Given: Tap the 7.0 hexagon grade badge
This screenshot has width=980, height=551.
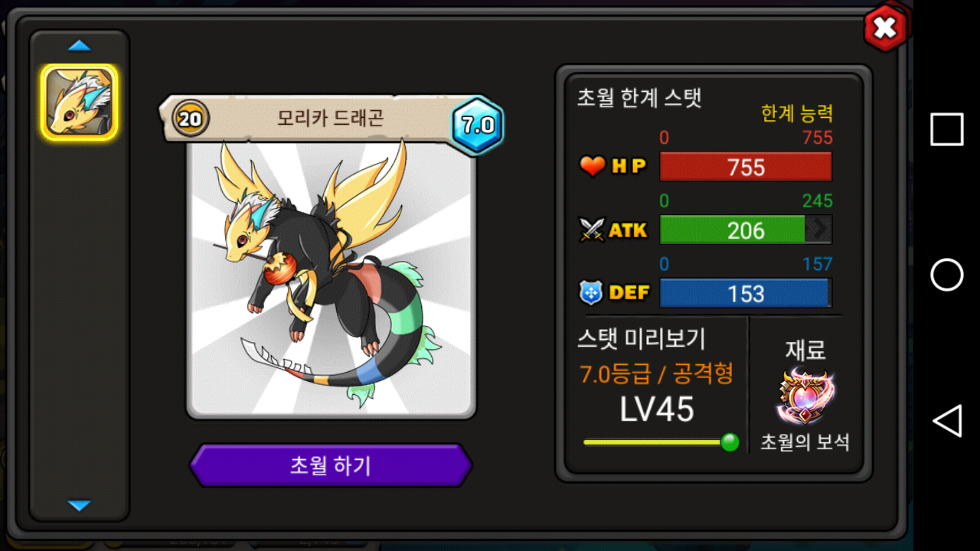Looking at the screenshot, I should pos(477,124).
